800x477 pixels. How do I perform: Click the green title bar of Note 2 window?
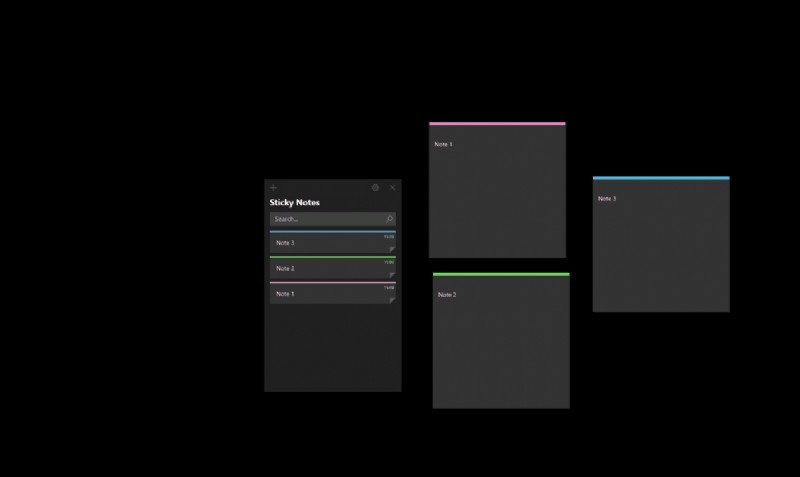click(501, 274)
